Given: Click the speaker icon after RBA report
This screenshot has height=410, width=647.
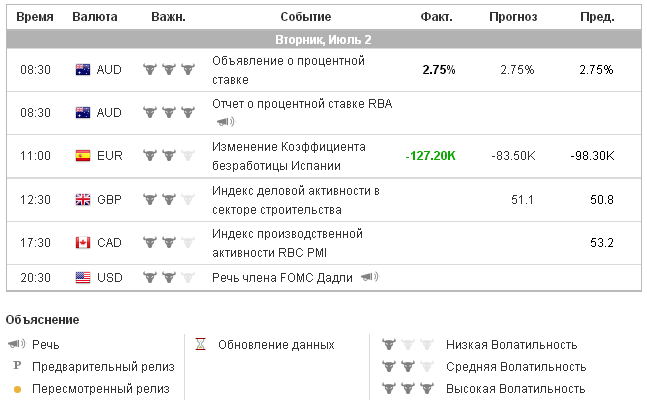Looking at the screenshot, I should 225,122.
